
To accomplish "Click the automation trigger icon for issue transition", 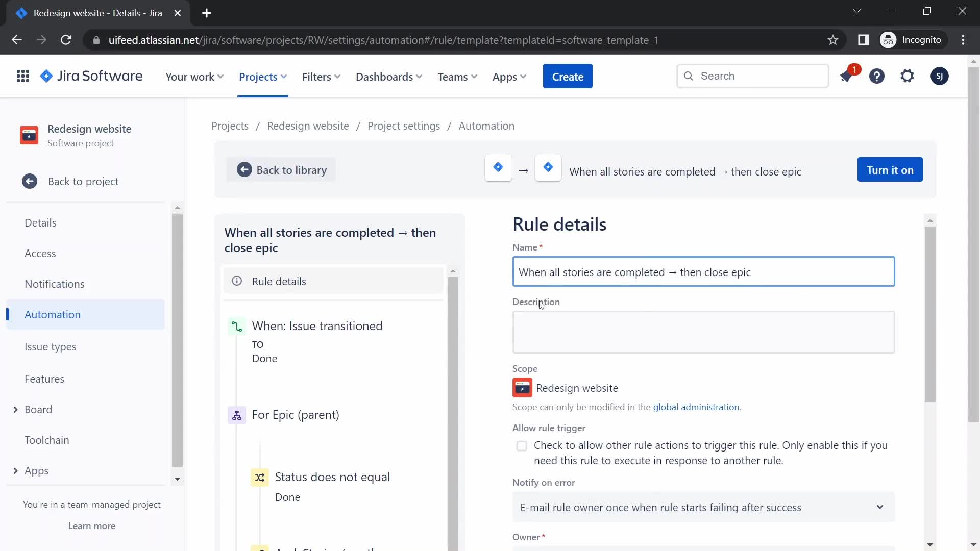I will tap(237, 325).
